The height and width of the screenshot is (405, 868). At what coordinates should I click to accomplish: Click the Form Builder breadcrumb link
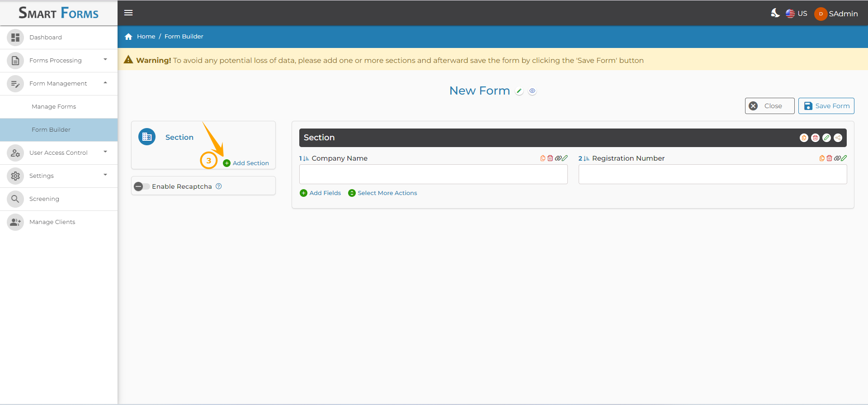click(184, 37)
